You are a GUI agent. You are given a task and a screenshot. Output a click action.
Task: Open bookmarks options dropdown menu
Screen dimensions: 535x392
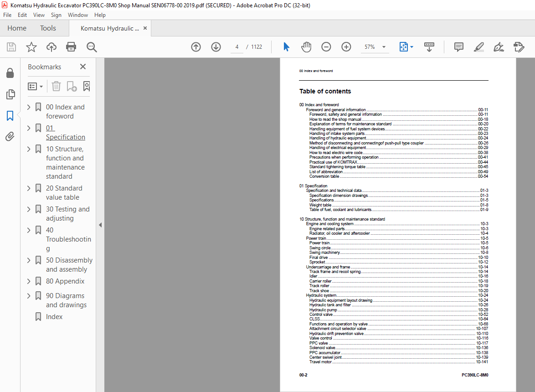(36, 86)
